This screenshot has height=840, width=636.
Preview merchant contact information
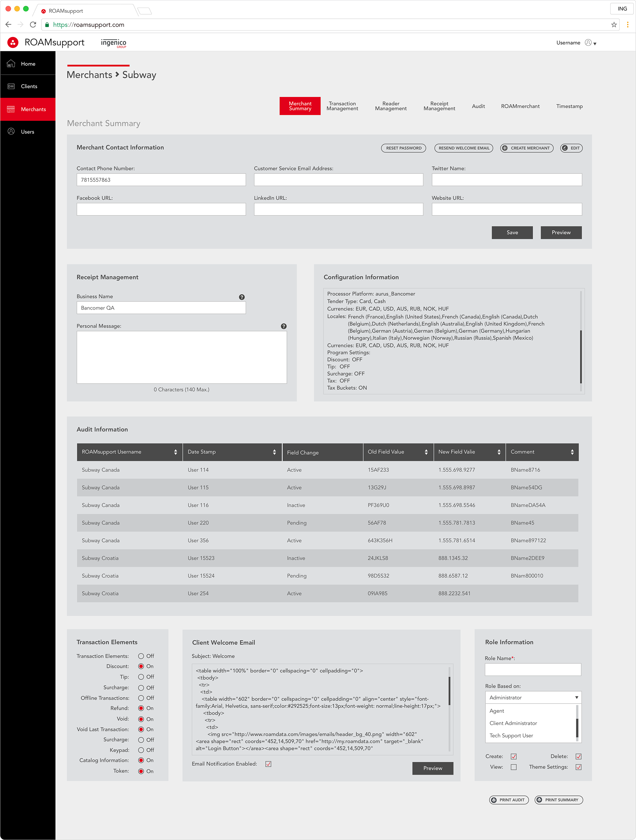(561, 232)
